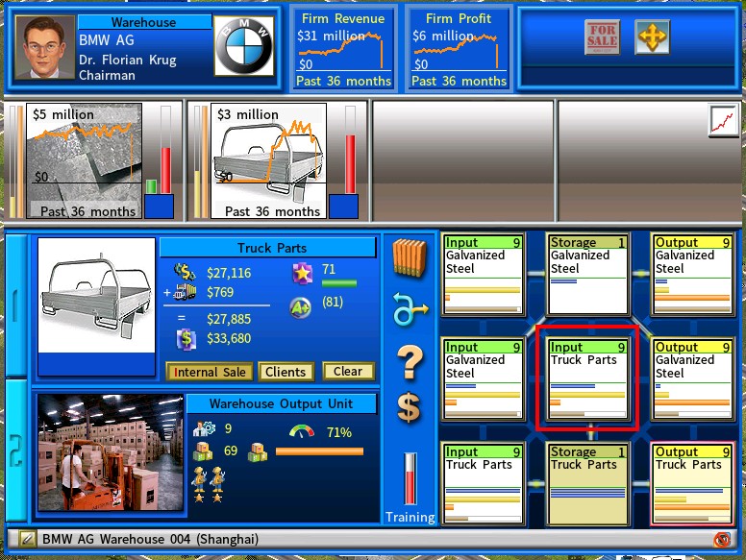Click the purchase cost coins icon
The width and height of the screenshot is (746, 560).
click(x=185, y=272)
